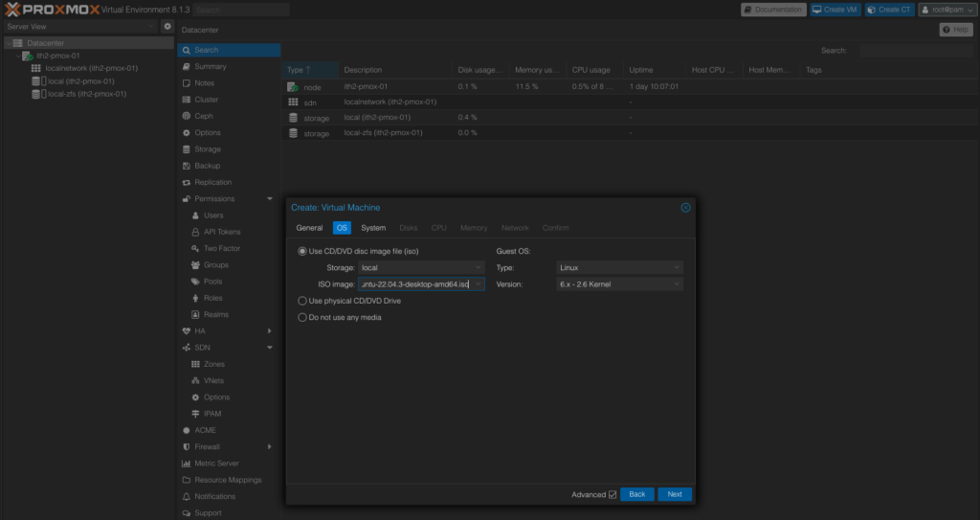This screenshot has width=980, height=520.
Task: Collapse the ith2-pmox-01 tree node arrow
Action: pos(18,56)
